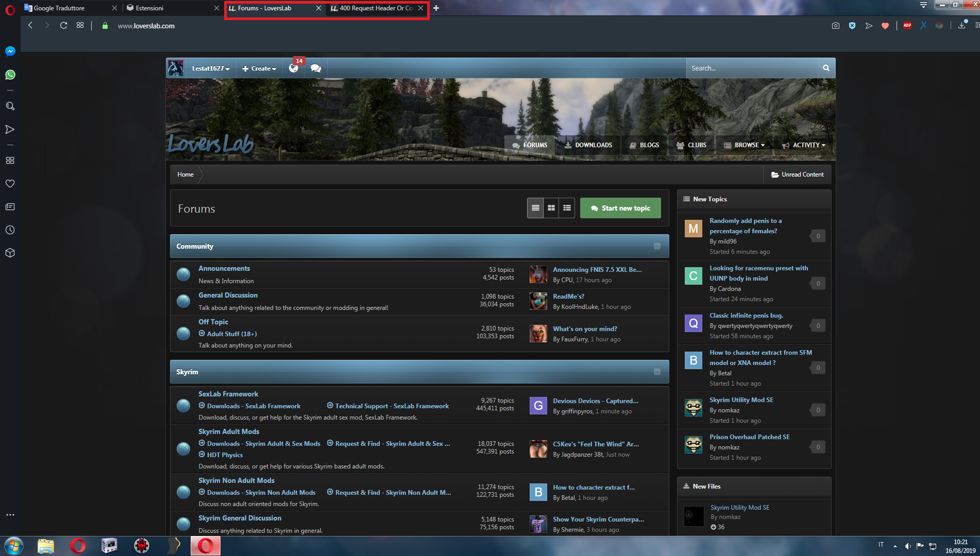This screenshot has height=556, width=980.
Task: Take a snapshot with the camera icon
Action: coord(836,26)
